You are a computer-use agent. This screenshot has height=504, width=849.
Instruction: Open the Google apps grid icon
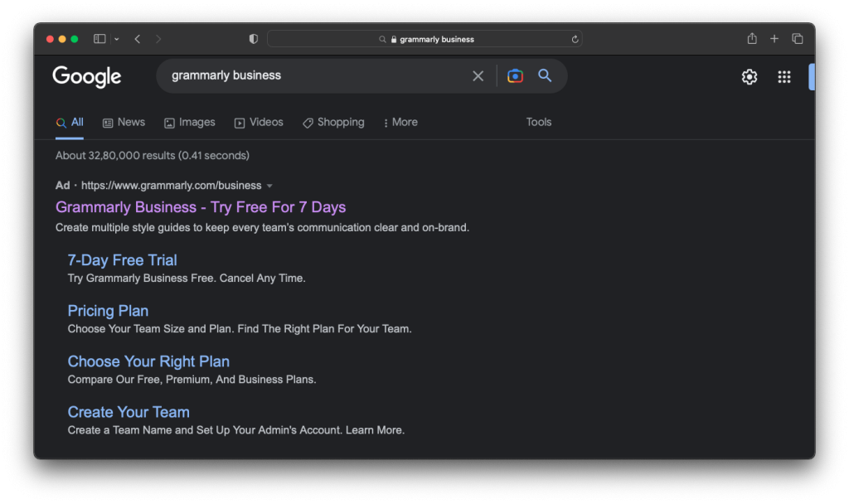coord(784,77)
